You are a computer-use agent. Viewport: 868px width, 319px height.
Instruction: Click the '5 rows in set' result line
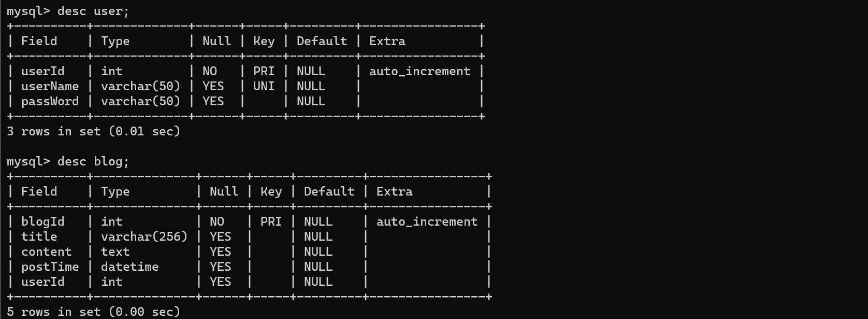[x=93, y=312]
